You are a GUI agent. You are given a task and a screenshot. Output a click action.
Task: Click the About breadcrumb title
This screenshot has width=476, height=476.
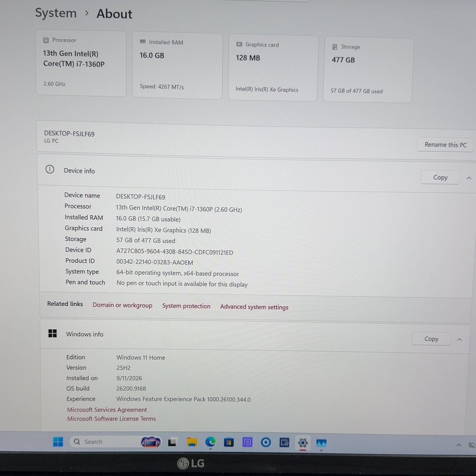(x=114, y=14)
